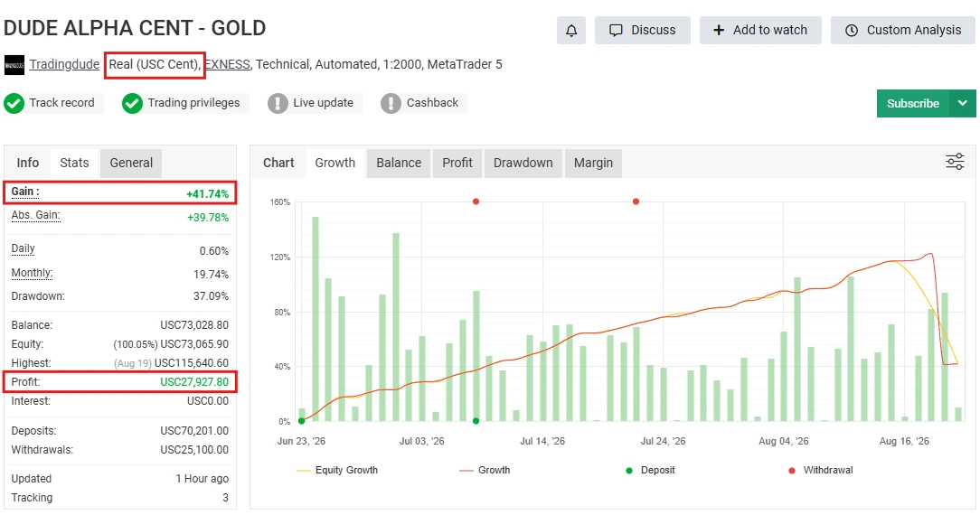
Task: Click the Add to watch button
Action: (x=760, y=30)
